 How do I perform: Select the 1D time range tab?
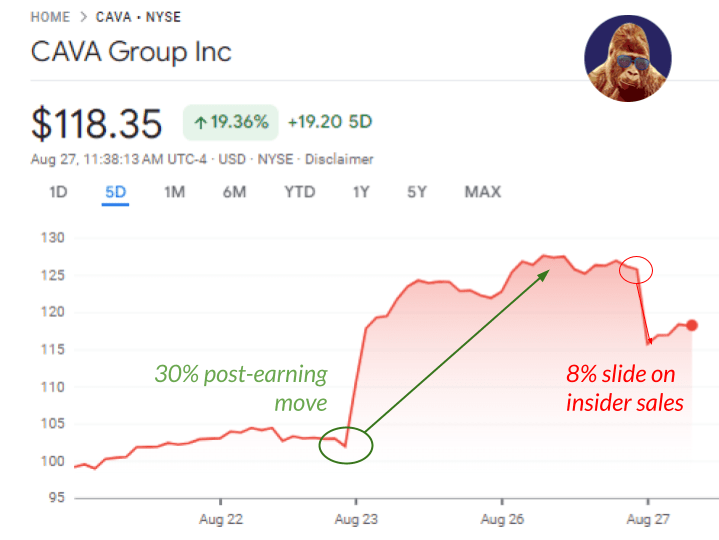click(58, 192)
